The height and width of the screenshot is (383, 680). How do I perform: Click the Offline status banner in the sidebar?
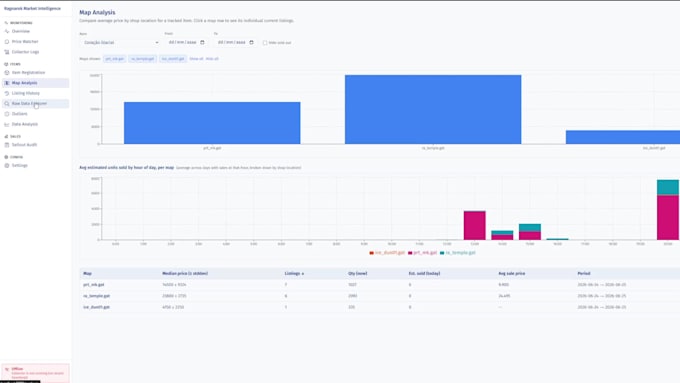pos(35,373)
